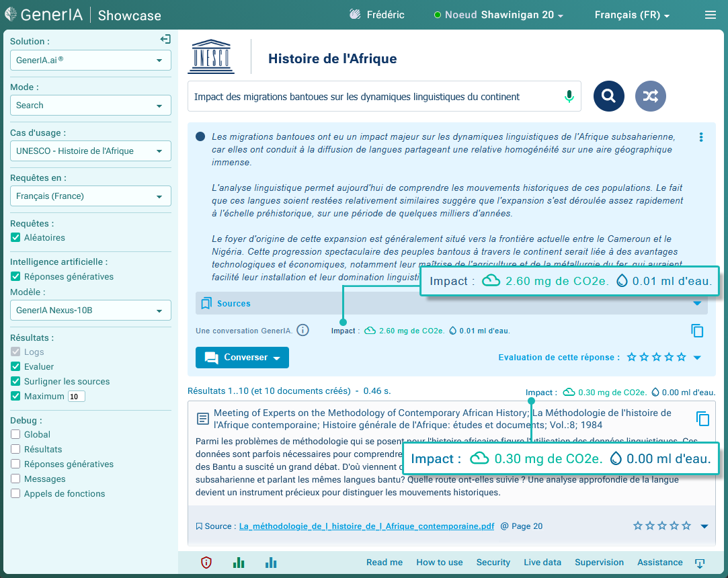Open the Français (FR) language menu
This screenshot has width=728, height=578.
(x=632, y=15)
